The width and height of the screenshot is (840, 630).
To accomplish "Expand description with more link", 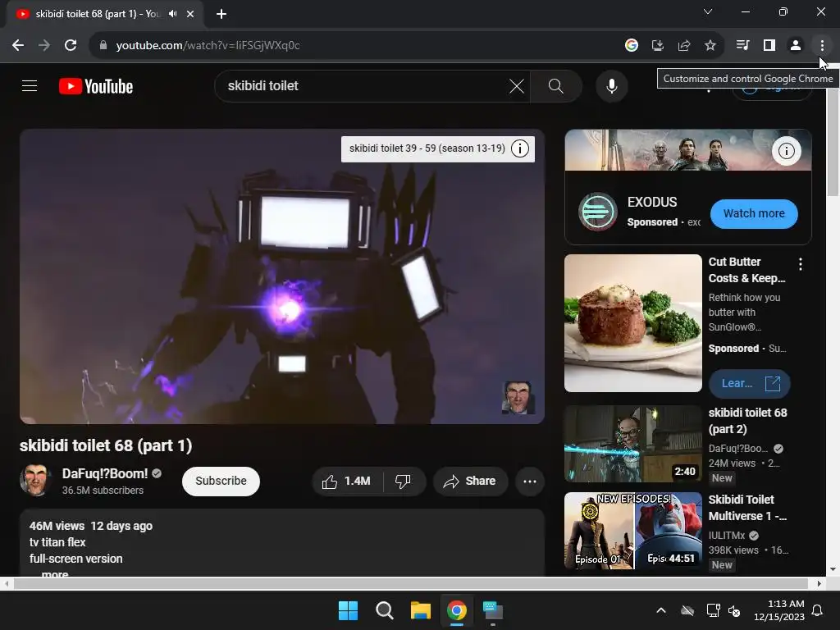I will coord(55,573).
